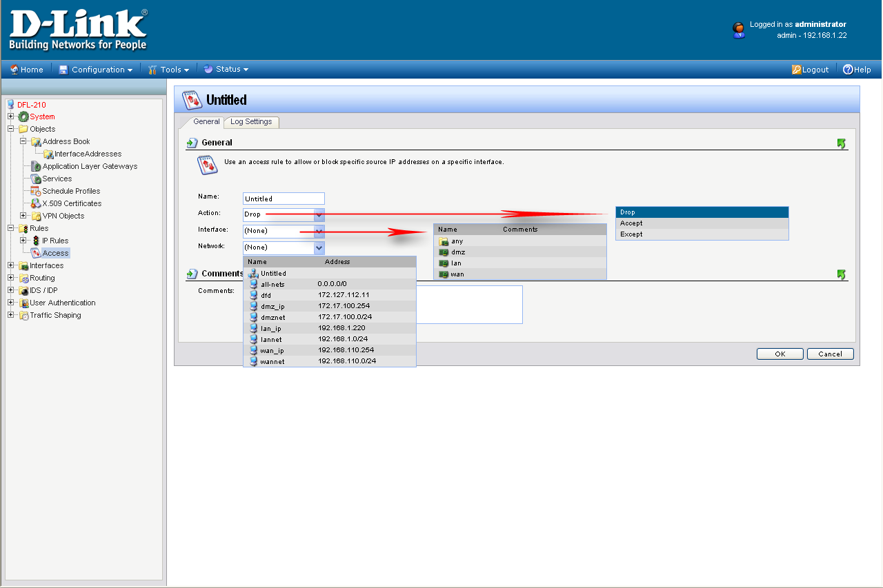883x588 pixels.
Task: Collapse the Objects tree node
Action: click(x=10, y=129)
